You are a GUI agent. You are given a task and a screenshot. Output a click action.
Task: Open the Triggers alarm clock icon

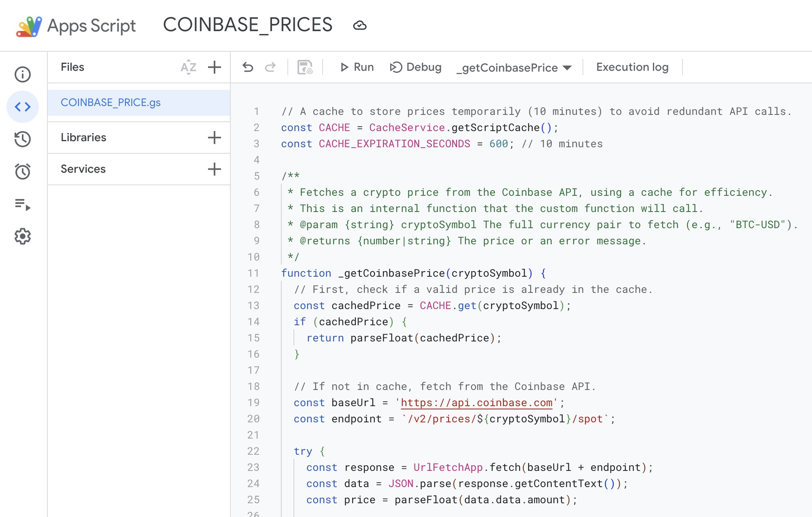(23, 172)
